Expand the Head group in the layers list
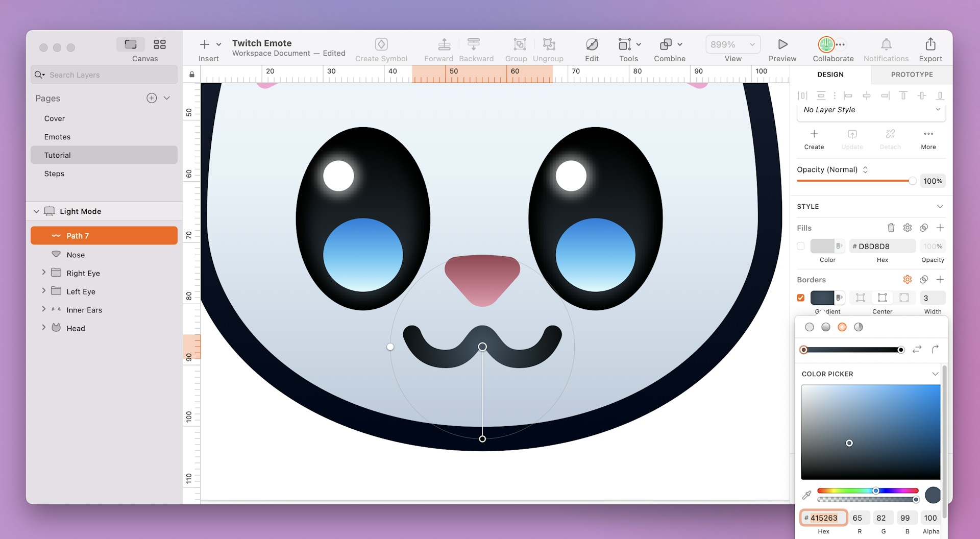Image resolution: width=980 pixels, height=539 pixels. [43, 328]
